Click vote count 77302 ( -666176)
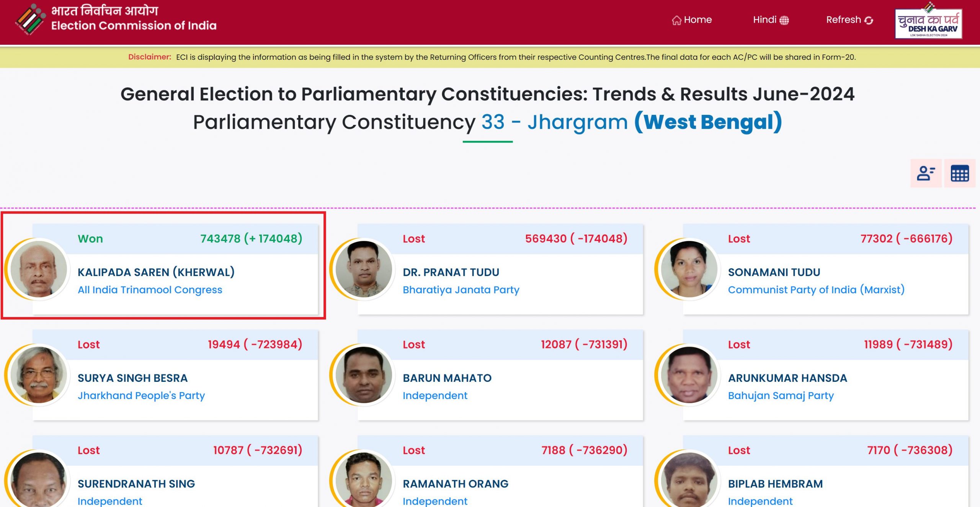980x507 pixels. pyautogui.click(x=906, y=239)
